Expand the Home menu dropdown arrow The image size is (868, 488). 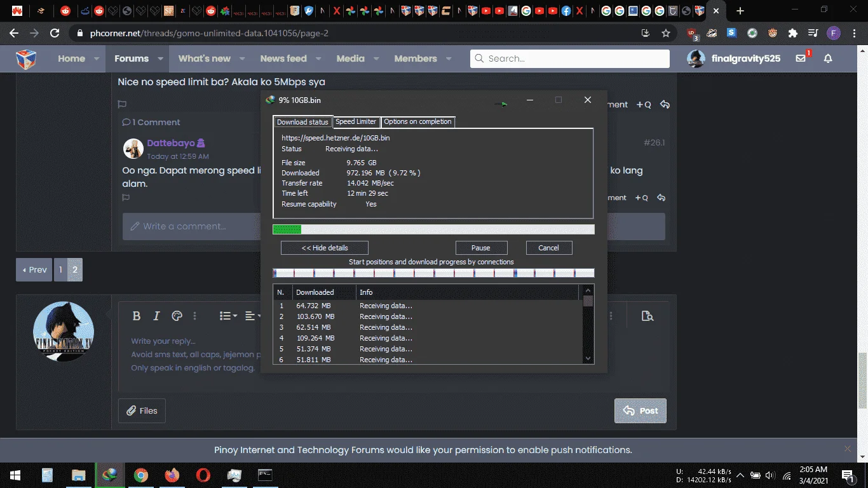click(x=97, y=58)
